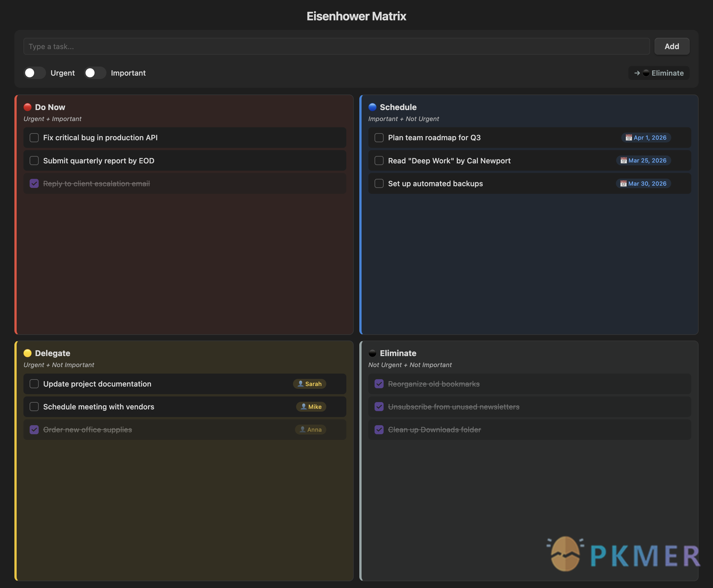
Task: Open the Mar 25, 2026 date badge
Action: click(x=643, y=161)
